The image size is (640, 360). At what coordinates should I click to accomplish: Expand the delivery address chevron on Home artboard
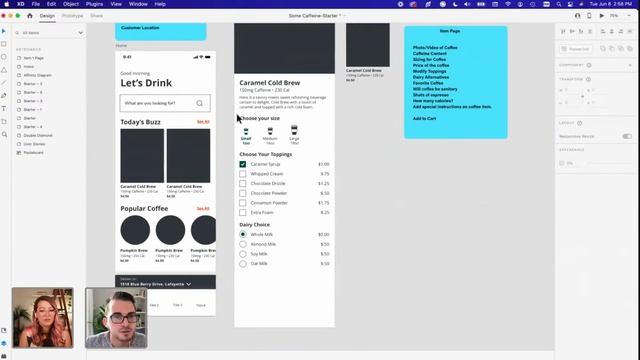[x=189, y=284]
